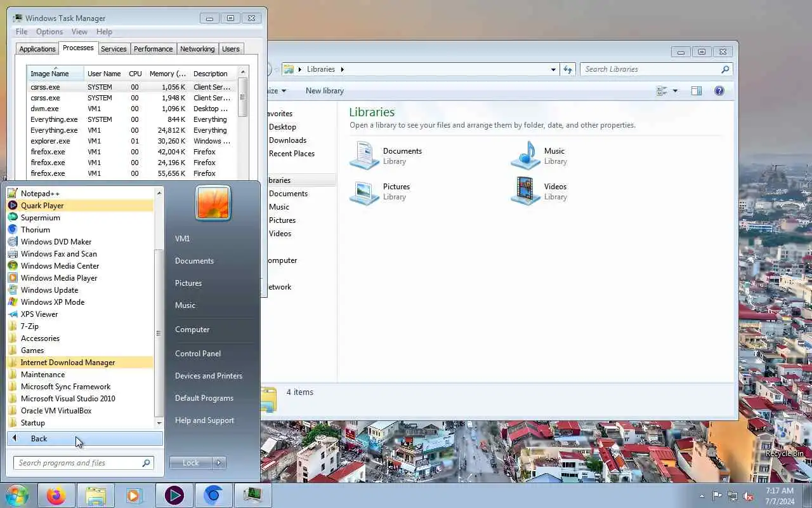
Task: Click the Windows Explorer taskbar icon
Action: coord(96,496)
